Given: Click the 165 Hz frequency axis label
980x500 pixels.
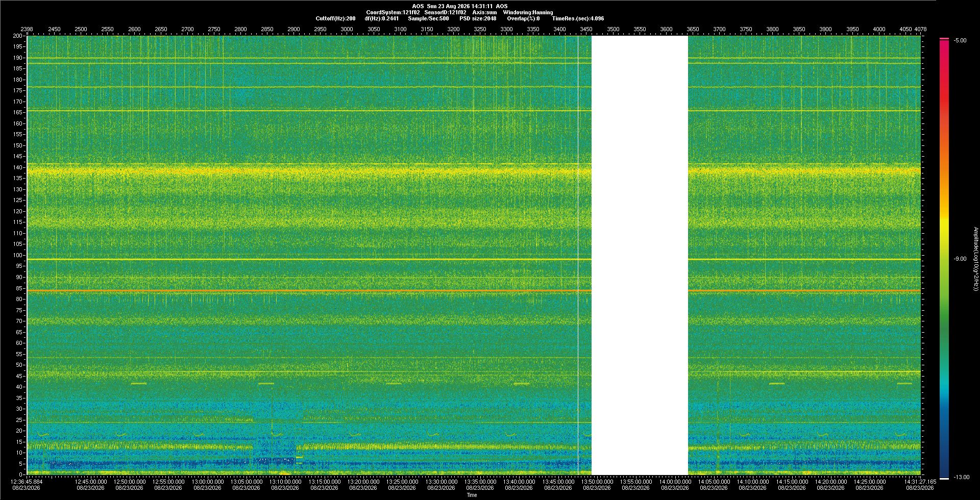Looking at the screenshot, I should click(18, 112).
